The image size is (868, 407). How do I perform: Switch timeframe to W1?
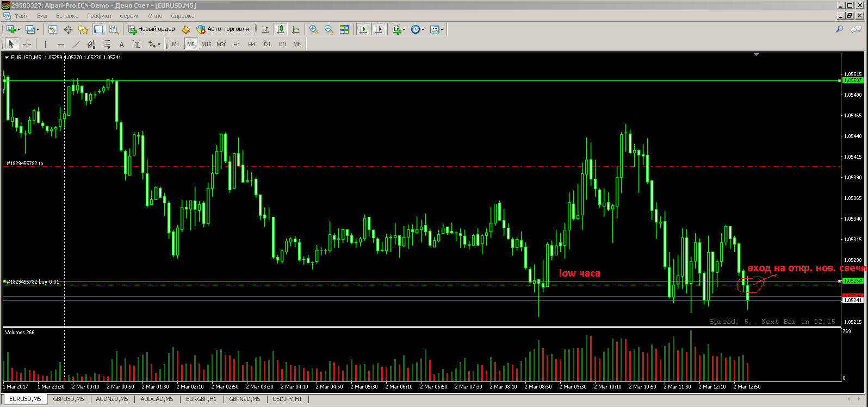[x=283, y=44]
